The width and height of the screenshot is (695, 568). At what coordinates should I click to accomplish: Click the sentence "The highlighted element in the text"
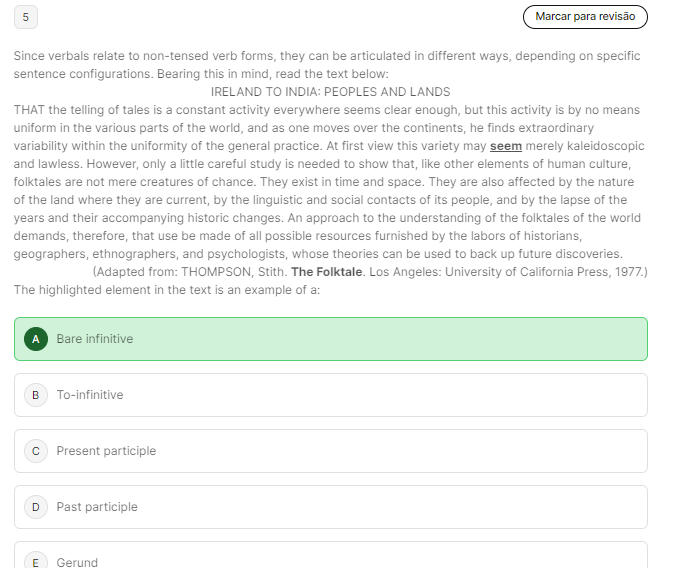[x=166, y=290]
